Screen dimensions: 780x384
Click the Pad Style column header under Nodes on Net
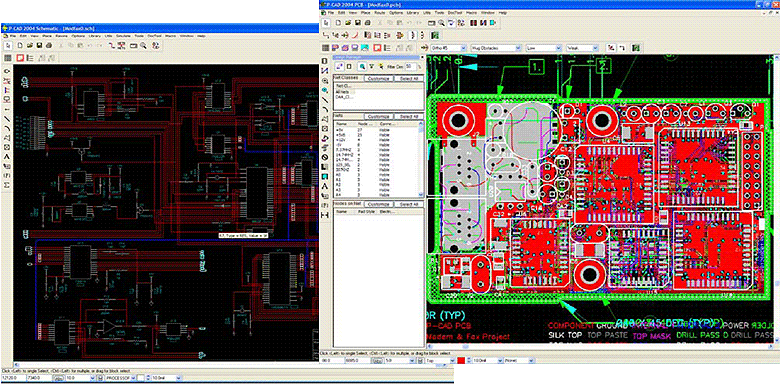366,211
